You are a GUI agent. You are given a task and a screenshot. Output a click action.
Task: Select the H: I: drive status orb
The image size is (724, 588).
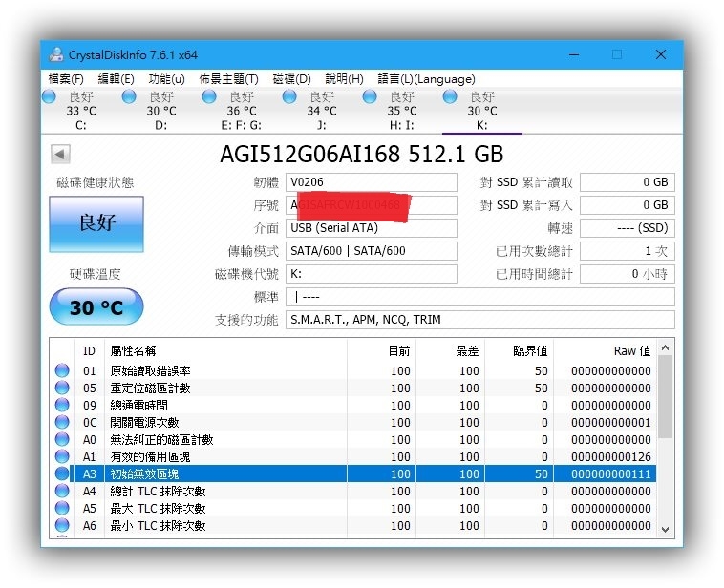click(x=370, y=96)
